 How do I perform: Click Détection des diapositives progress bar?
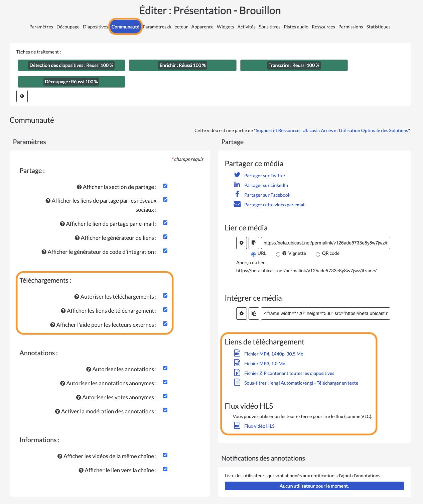pos(72,65)
